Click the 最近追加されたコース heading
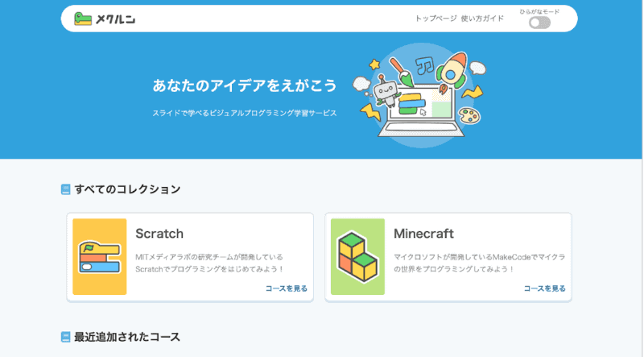 [127, 337]
